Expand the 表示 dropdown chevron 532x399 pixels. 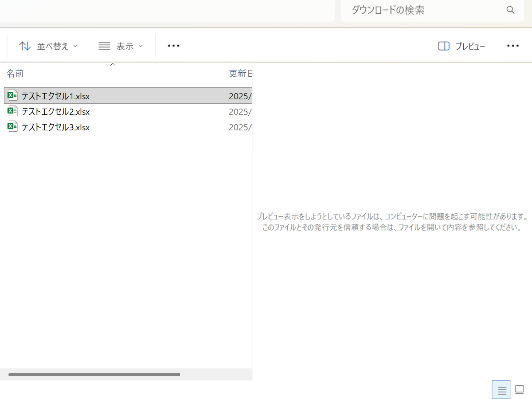pos(141,46)
